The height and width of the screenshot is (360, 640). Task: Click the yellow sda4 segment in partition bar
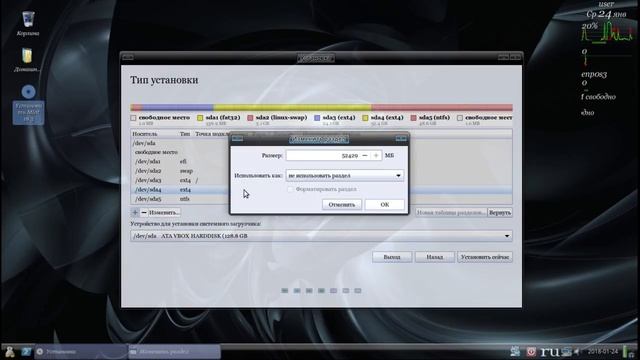click(x=292, y=107)
